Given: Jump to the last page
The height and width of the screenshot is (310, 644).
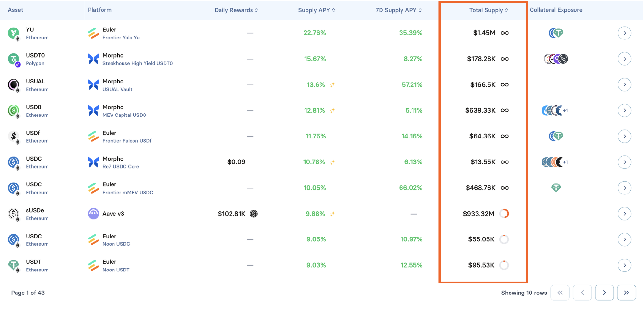Looking at the screenshot, I should click(626, 293).
